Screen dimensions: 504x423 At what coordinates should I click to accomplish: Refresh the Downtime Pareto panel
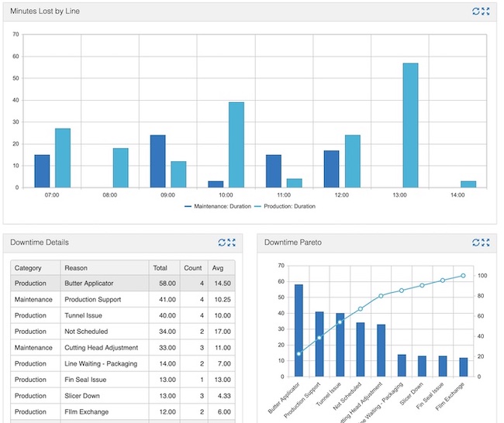point(476,242)
